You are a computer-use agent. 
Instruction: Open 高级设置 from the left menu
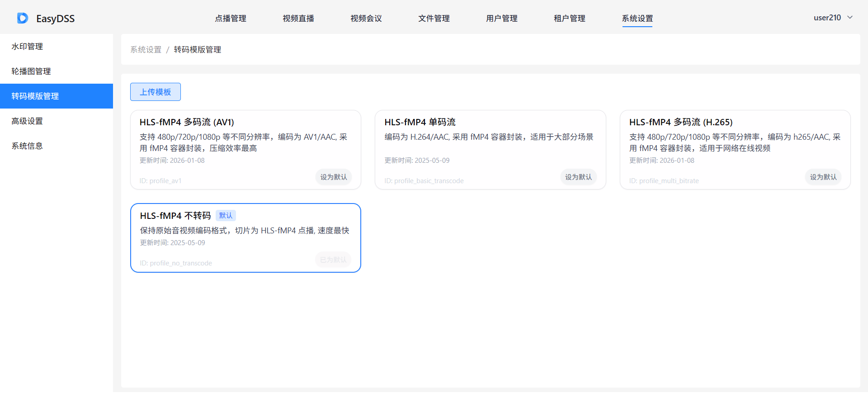tap(27, 121)
